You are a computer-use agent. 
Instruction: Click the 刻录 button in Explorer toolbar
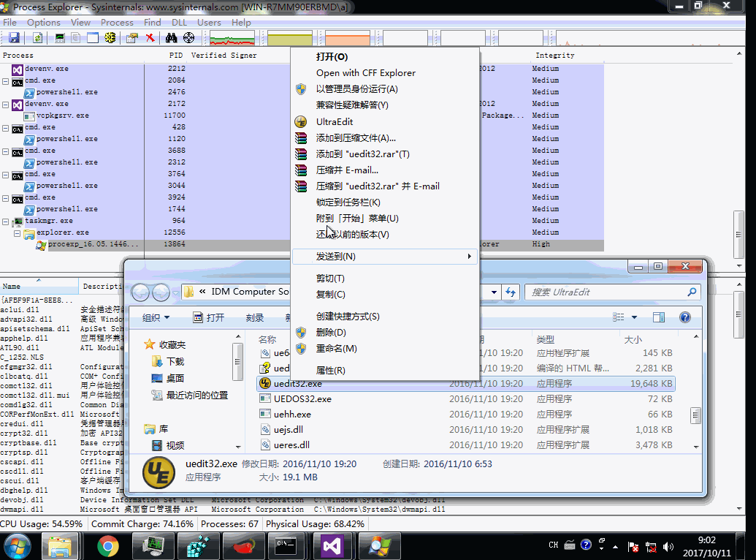tap(255, 318)
